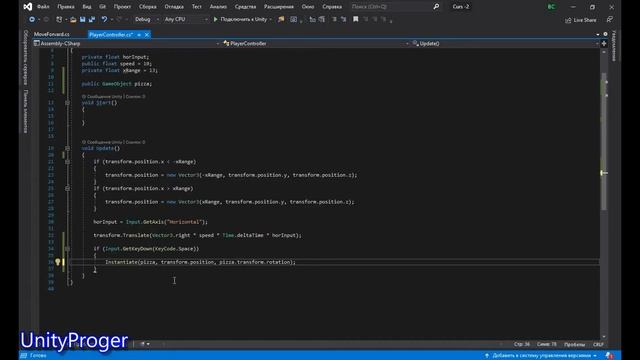Open the Debug configuration dropdown
Image resolution: width=640 pixels, height=360 pixels.
pyautogui.click(x=147, y=19)
